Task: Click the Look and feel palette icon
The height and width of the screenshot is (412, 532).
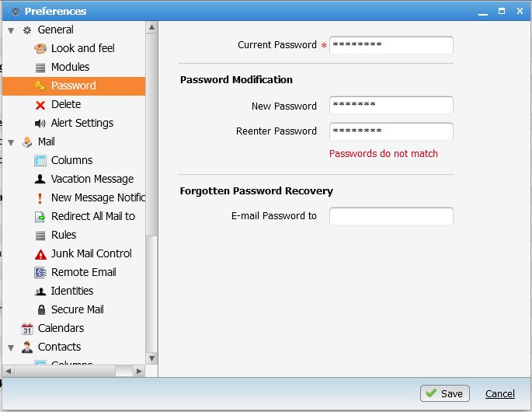Action: (40, 48)
